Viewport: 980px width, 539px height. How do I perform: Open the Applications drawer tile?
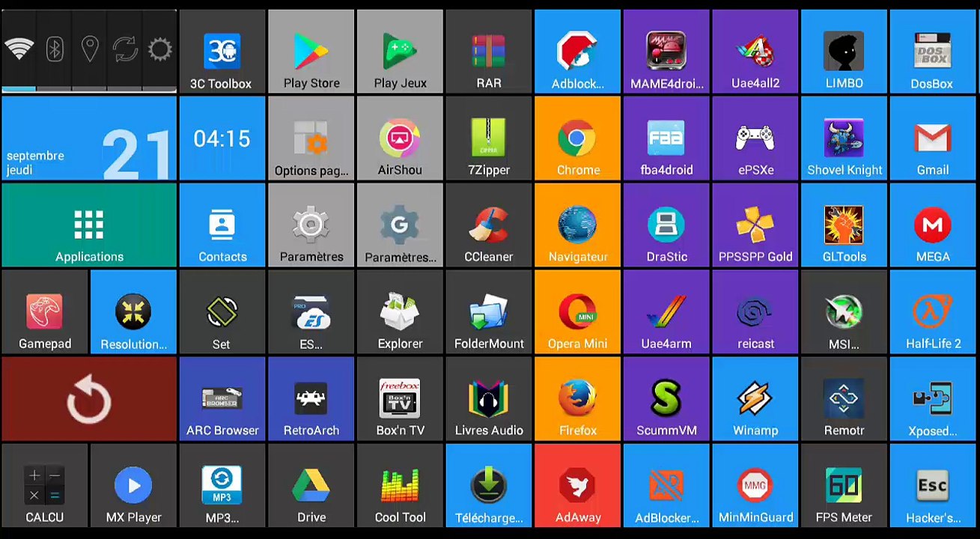[89, 225]
